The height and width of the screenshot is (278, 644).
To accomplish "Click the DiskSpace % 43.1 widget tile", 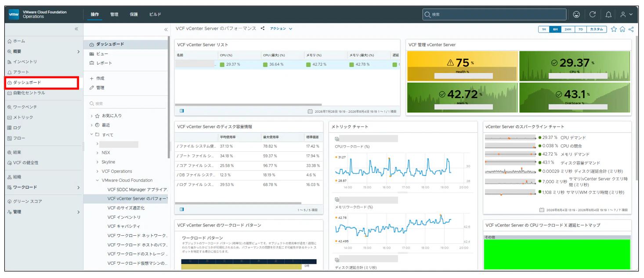I will [x=575, y=98].
